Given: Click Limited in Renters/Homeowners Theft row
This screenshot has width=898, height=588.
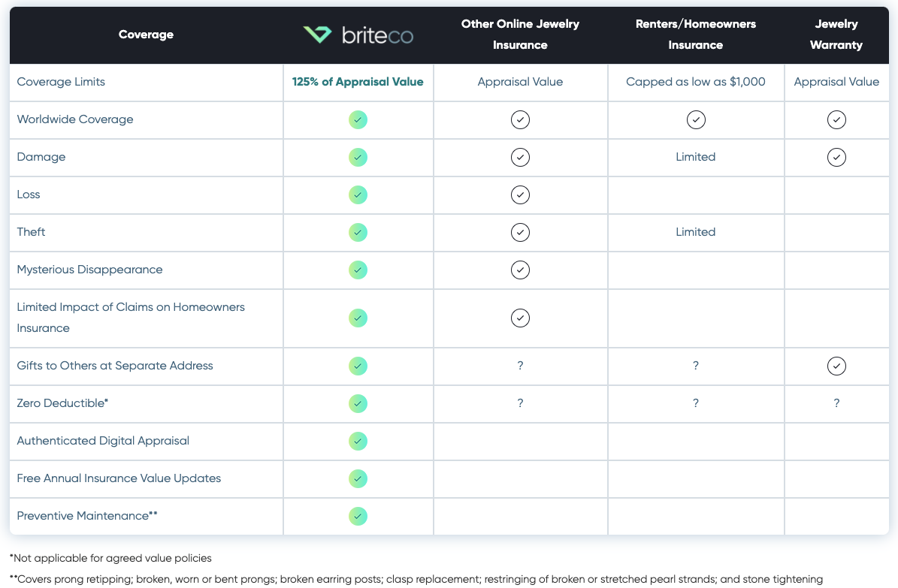Looking at the screenshot, I should click(696, 232).
